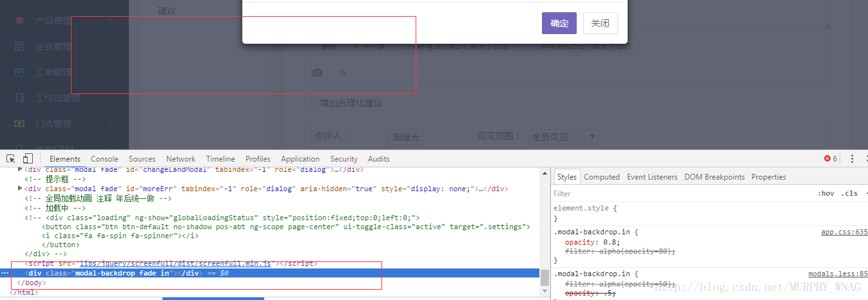Click the ellipsis beside the selected DOM node
The image size is (868, 300).
coord(5,274)
